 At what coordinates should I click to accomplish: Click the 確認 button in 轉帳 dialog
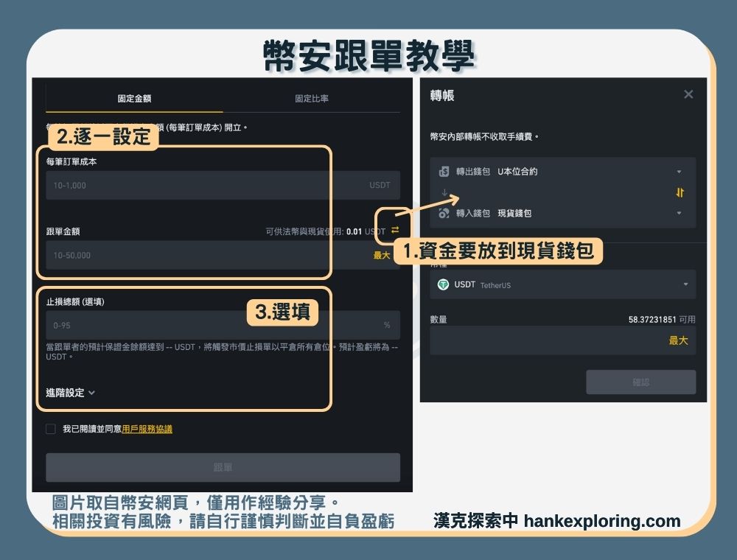[641, 382]
